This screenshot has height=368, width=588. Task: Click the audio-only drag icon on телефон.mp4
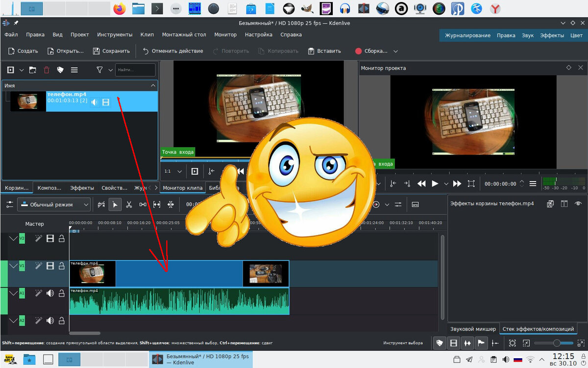pyautogui.click(x=94, y=102)
